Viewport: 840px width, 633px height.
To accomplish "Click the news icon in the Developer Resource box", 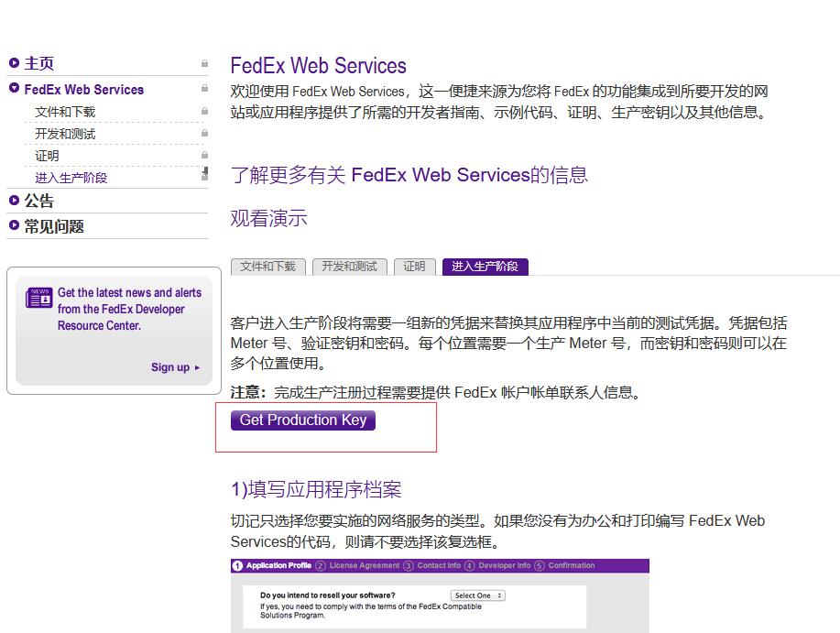I will [x=38, y=297].
